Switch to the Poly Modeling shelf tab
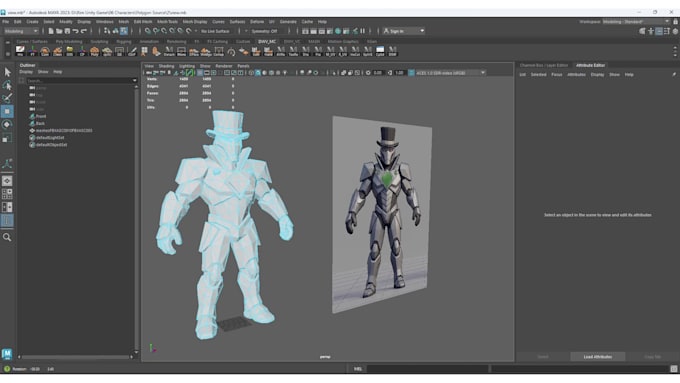680x383 pixels. tap(69, 42)
